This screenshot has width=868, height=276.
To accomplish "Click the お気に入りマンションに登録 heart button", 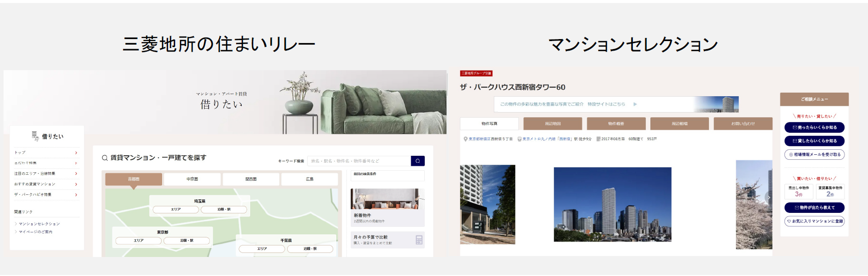I will 814,221.
